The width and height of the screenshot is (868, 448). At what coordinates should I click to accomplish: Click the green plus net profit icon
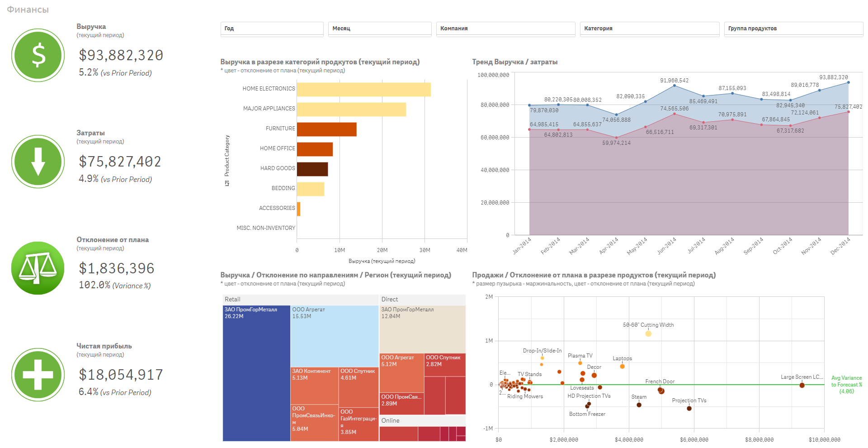click(x=38, y=375)
